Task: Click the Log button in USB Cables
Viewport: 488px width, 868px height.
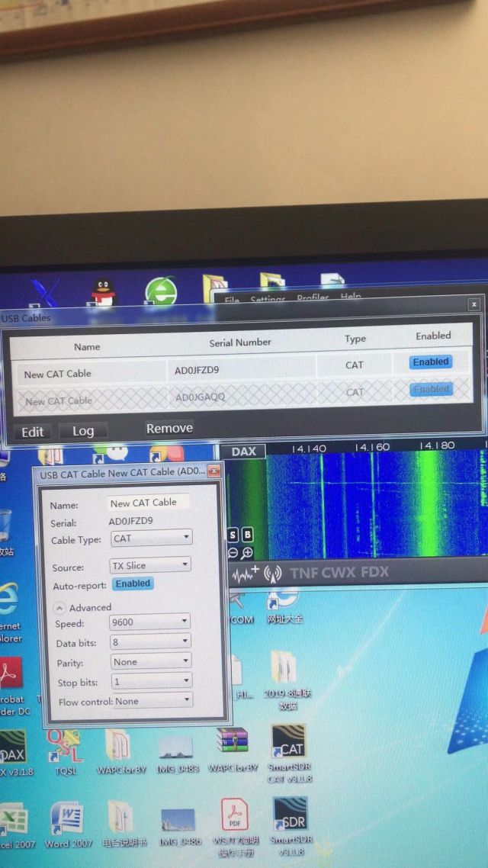Action: [x=83, y=431]
